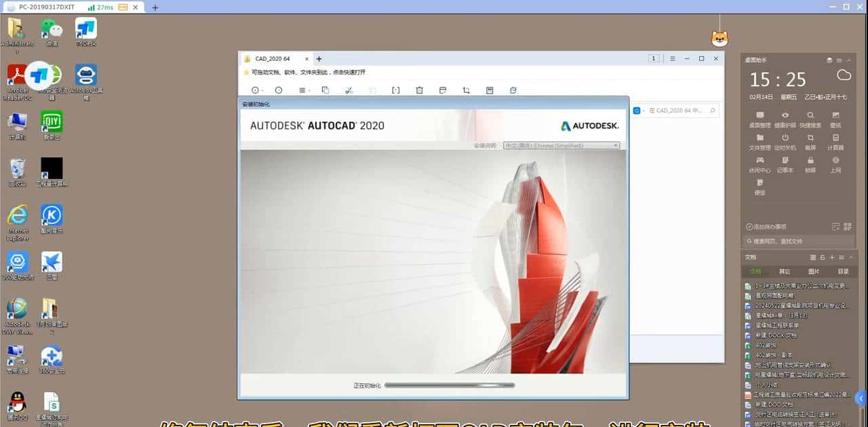Add a new tab in file manager

(319, 59)
